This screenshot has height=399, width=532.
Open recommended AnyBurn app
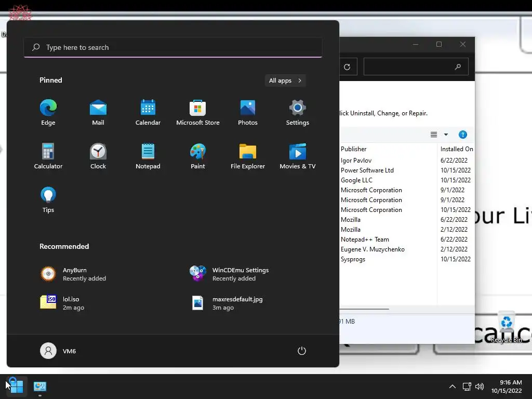point(73,274)
